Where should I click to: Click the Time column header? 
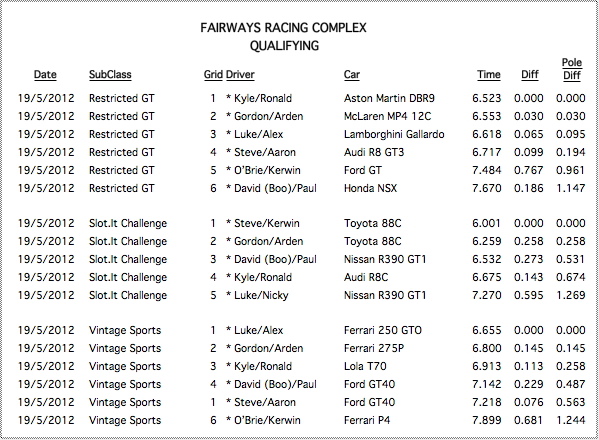(489, 74)
